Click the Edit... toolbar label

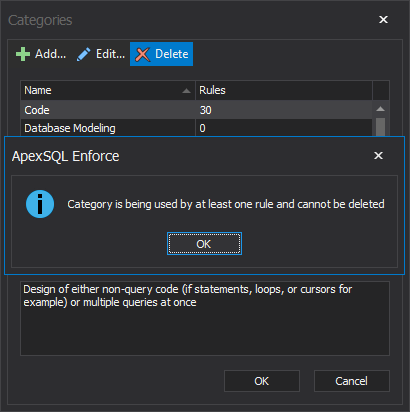click(110, 54)
